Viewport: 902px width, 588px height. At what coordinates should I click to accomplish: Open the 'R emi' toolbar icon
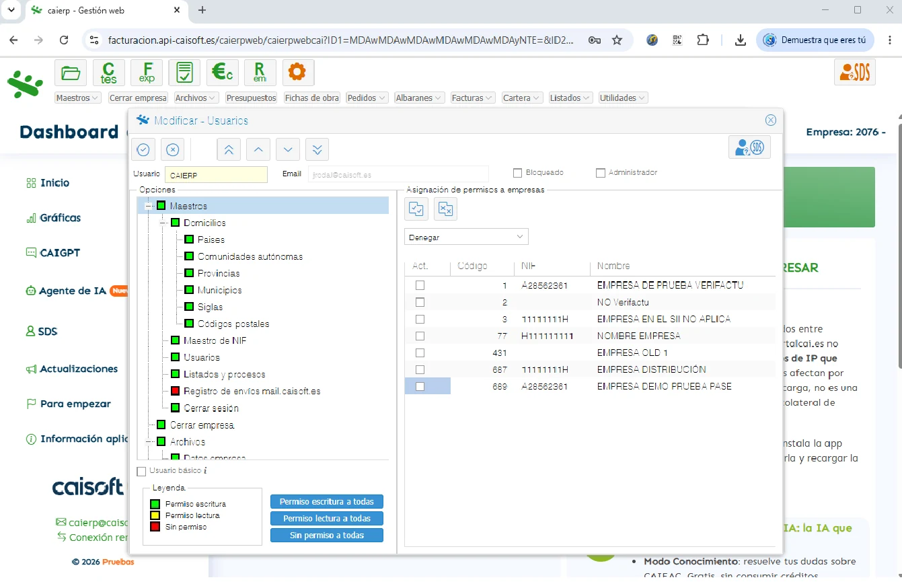(x=260, y=73)
